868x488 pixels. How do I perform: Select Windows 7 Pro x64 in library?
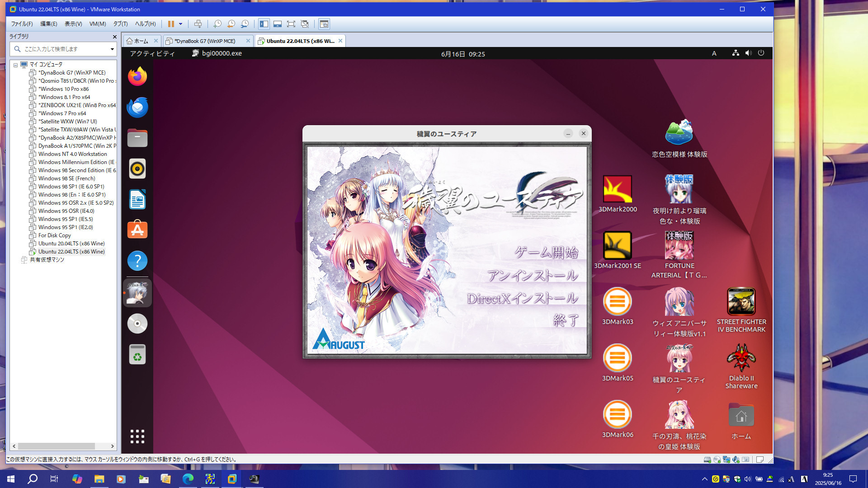tap(62, 113)
